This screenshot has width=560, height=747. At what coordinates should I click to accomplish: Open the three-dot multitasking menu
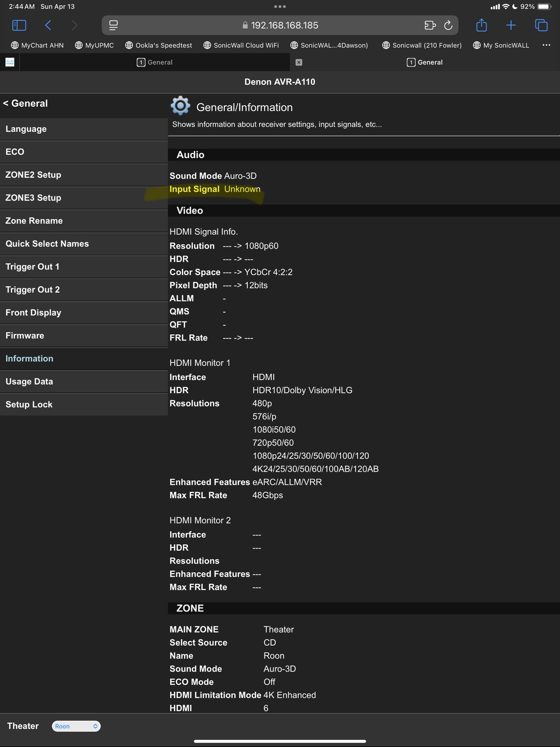[280, 6]
